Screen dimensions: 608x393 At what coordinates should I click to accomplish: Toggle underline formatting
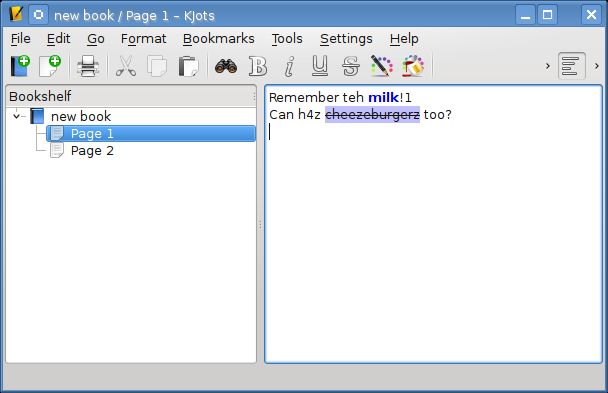(320, 66)
